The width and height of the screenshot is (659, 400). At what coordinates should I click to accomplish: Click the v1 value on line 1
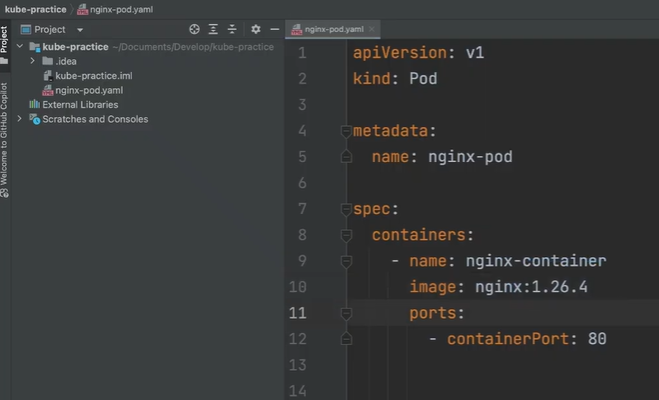click(x=475, y=53)
